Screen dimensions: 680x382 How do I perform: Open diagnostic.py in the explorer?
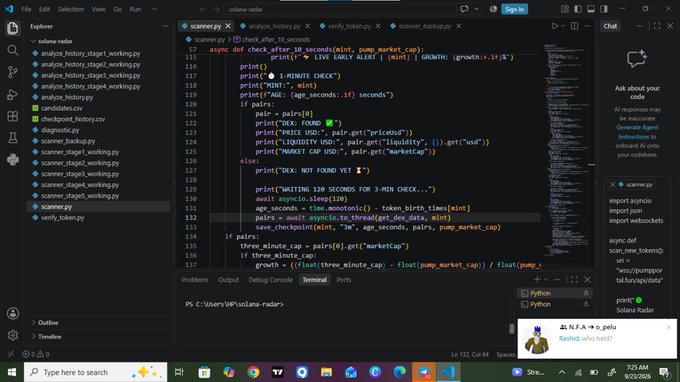coord(60,130)
